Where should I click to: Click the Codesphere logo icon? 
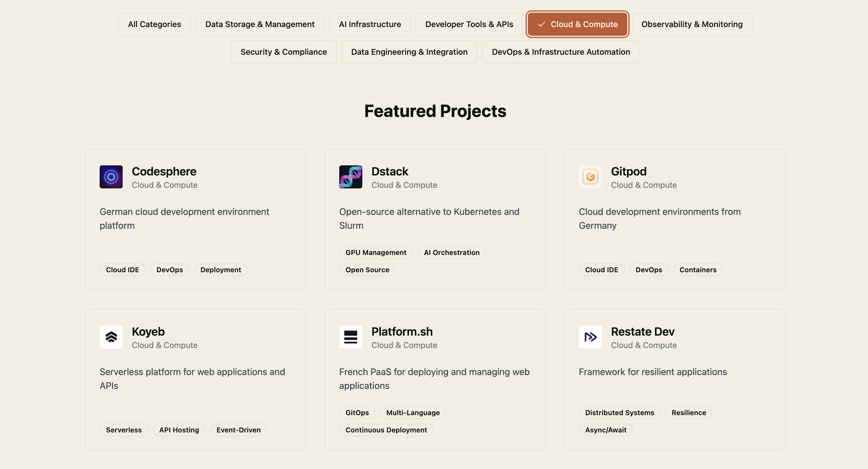pyautogui.click(x=111, y=177)
